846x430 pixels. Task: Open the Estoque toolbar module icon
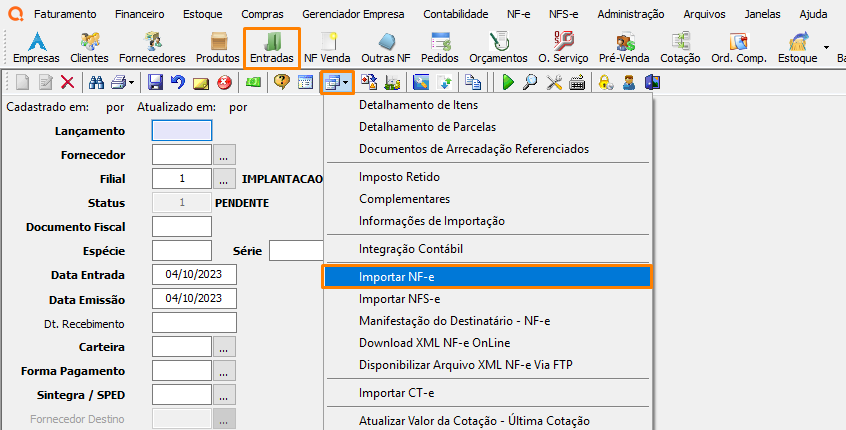[x=797, y=47]
